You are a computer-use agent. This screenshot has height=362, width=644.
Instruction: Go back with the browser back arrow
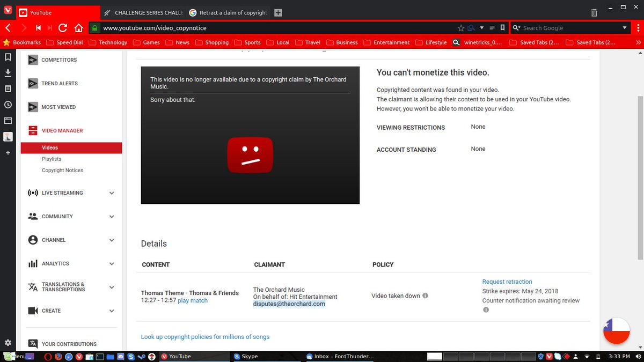point(8,28)
